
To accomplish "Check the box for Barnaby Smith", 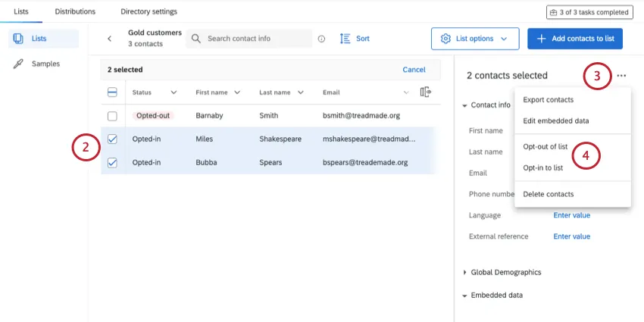I will [112, 116].
